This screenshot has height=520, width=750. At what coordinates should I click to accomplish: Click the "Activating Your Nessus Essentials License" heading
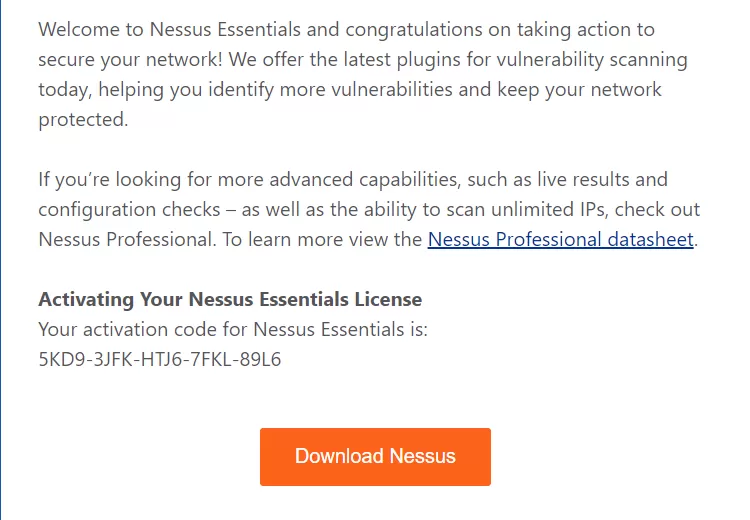coord(230,299)
